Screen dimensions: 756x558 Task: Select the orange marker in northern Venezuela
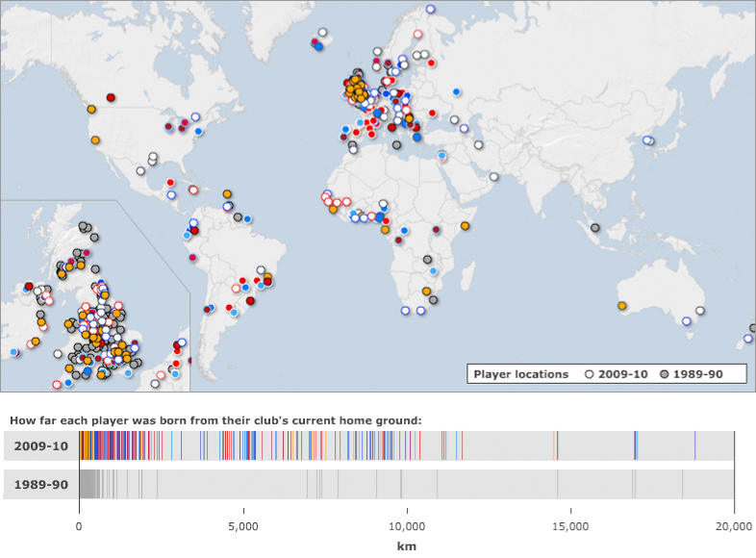click(227, 193)
